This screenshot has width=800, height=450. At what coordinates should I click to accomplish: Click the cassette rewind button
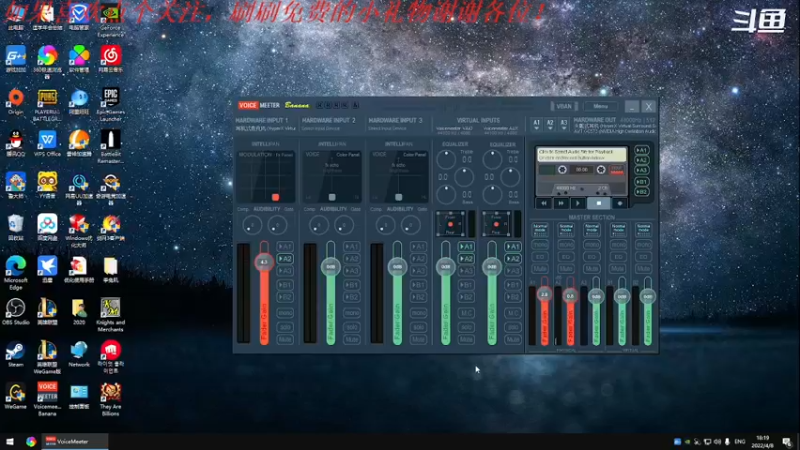(544, 203)
